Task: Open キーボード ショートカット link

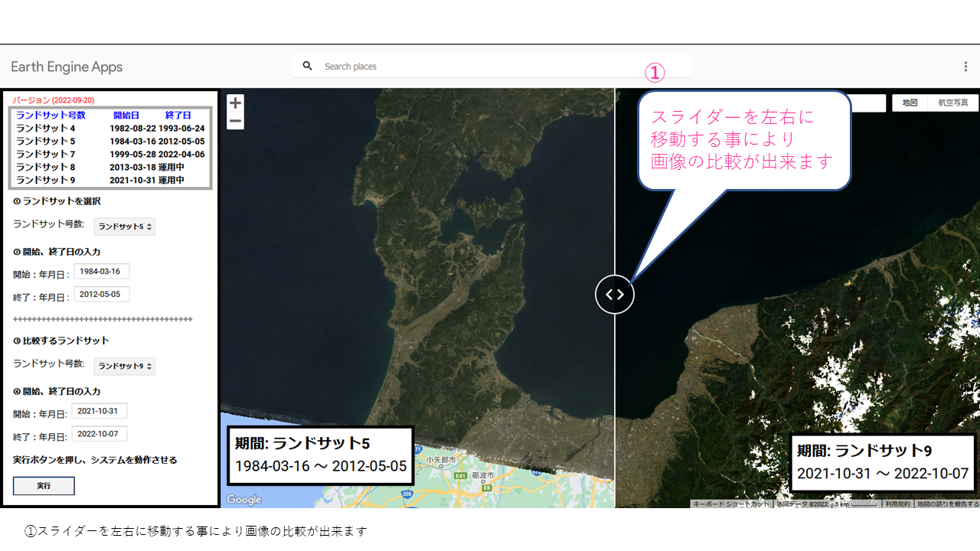Action: click(x=730, y=504)
